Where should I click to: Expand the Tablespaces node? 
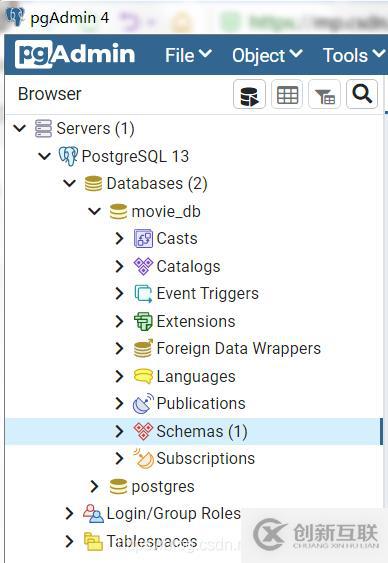70,541
